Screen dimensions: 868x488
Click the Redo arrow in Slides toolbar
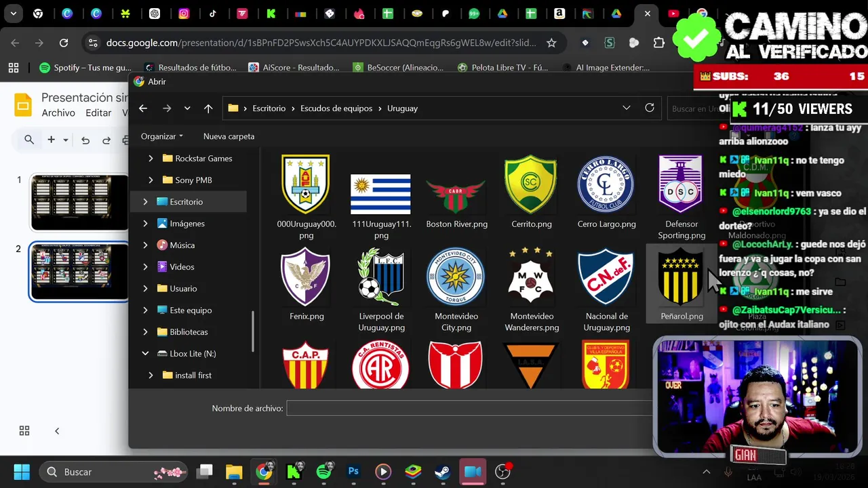(106, 140)
